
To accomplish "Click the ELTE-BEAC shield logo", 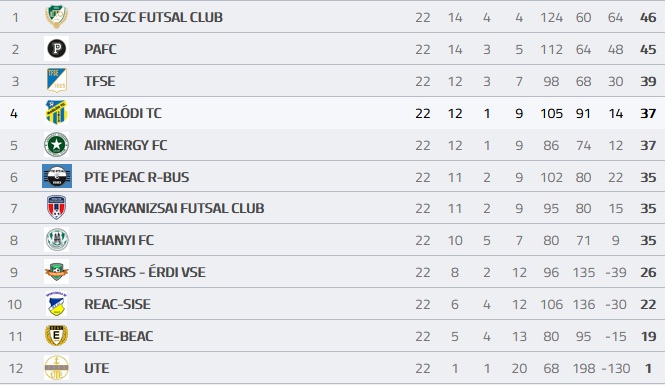I will coord(56,335).
